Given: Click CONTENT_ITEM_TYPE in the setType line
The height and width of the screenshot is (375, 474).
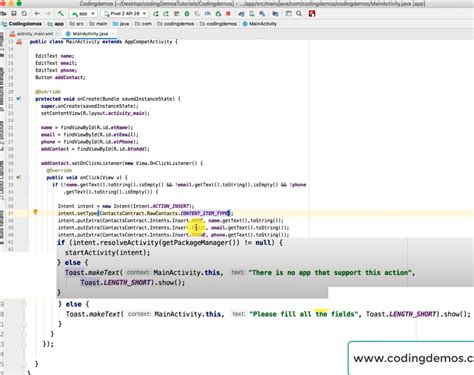Looking at the screenshot, I should click(205, 213).
